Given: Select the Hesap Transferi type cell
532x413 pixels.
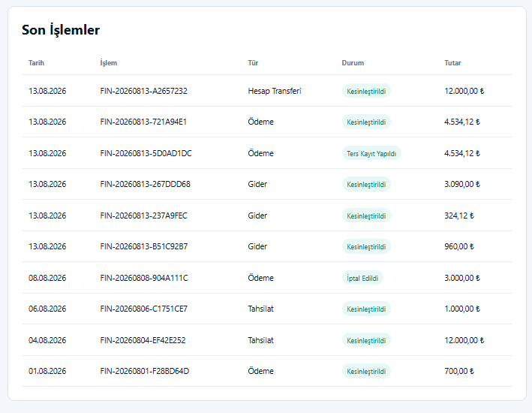Looking at the screenshot, I should pos(275,91).
